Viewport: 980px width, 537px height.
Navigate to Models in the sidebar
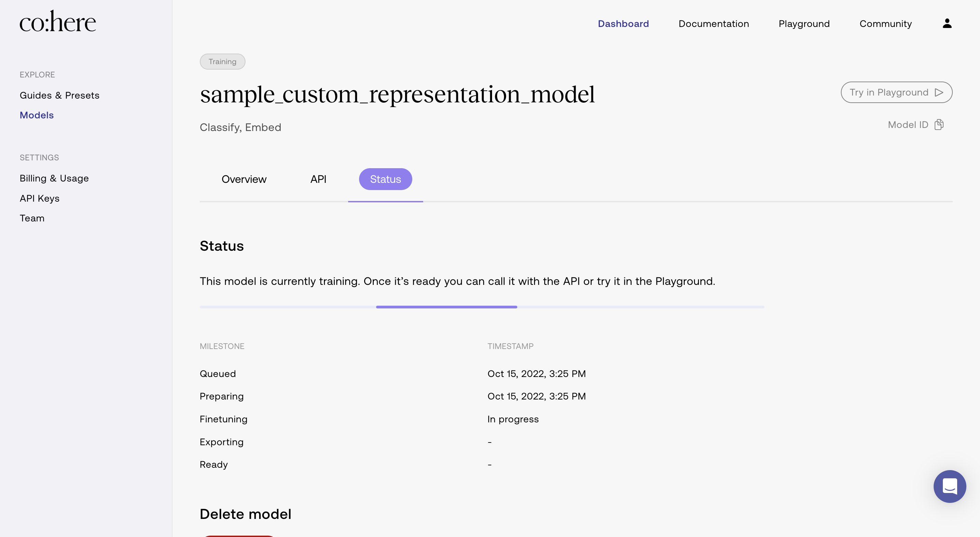36,115
